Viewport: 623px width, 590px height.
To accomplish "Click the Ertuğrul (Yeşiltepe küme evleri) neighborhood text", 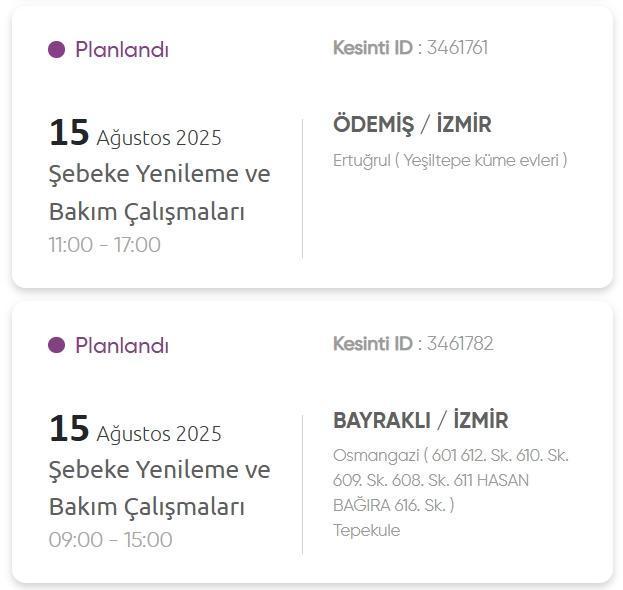I will (449, 160).
